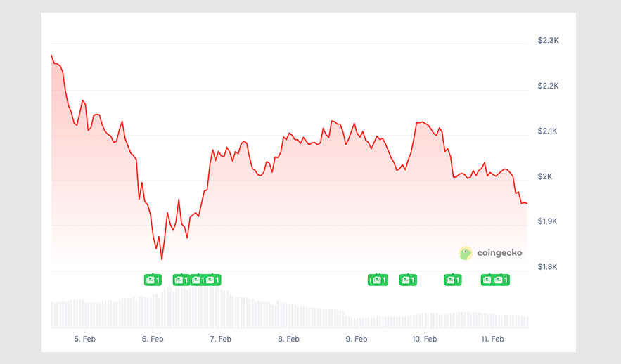Image resolution: width=621 pixels, height=364 pixels.
Task: Click the $1.8K price axis label
Action: click(547, 267)
